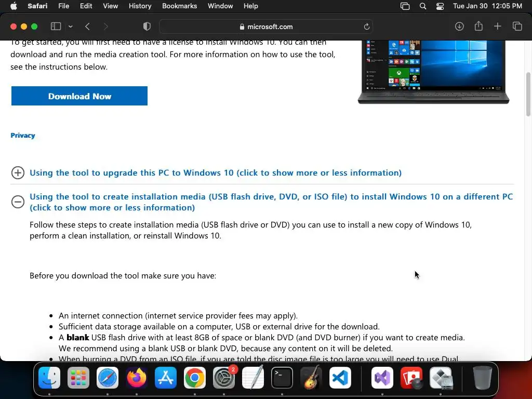Screen dimensions: 532x399
Task: Click 'Before you download the tool' text
Action: tap(123, 275)
